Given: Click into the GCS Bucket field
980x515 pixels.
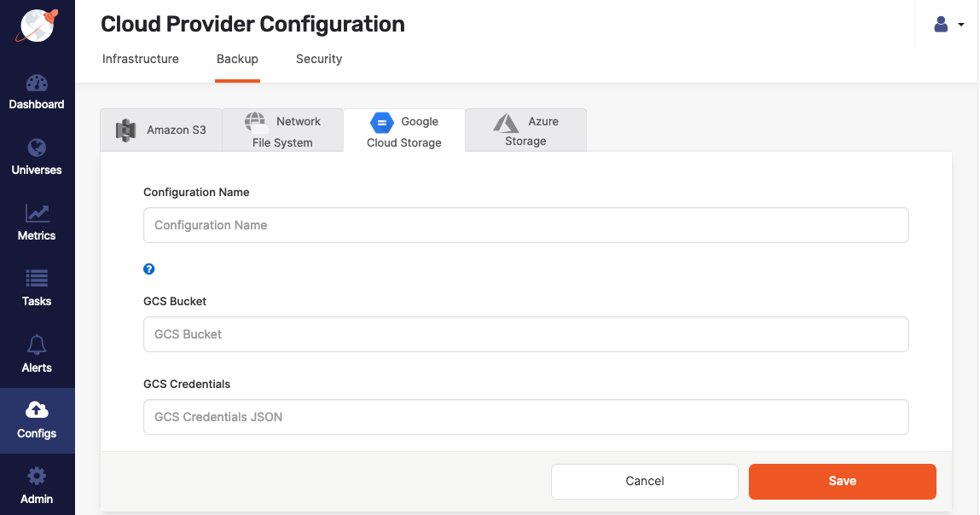Looking at the screenshot, I should tap(525, 334).
